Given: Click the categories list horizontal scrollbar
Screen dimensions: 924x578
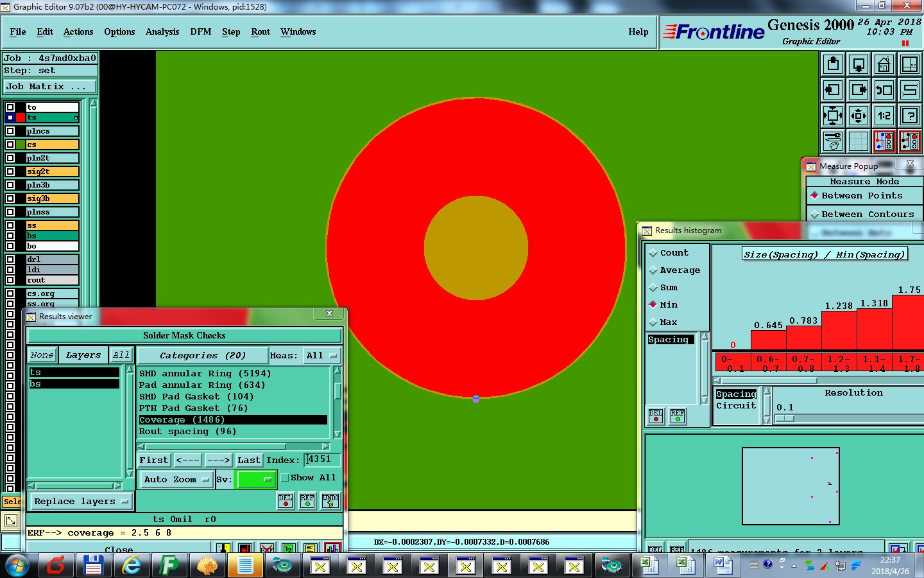Looking at the screenshot, I should (234, 446).
